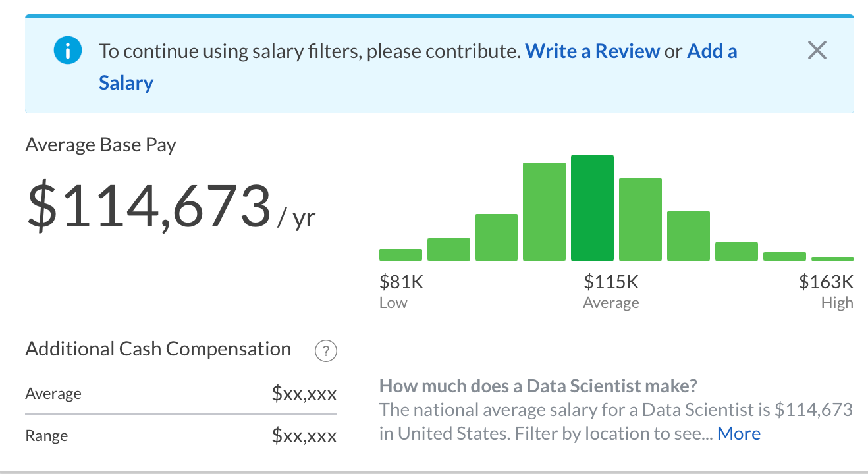
Task: Select the bar directly right of the average bar
Action: [x=639, y=220]
